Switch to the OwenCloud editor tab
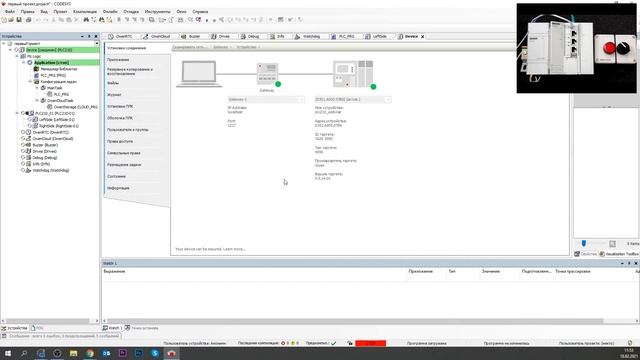 pos(157,36)
